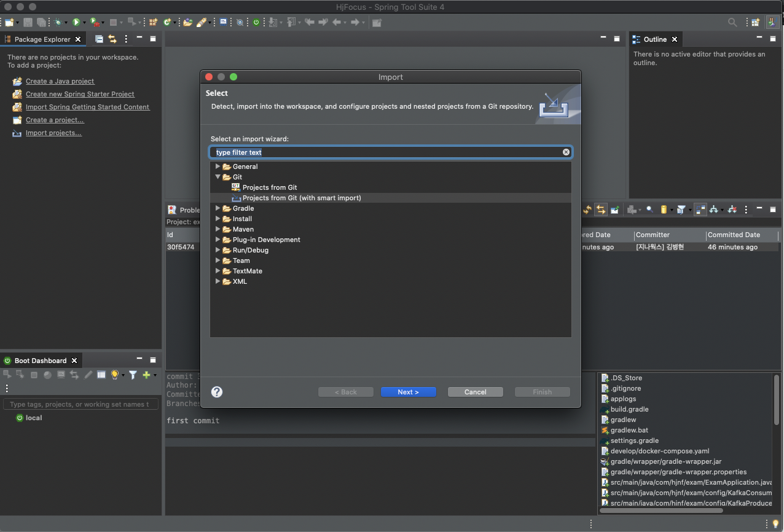Click the lightbulb tip icon in status bar
Viewport: 784px width, 532px height.
[x=775, y=524]
